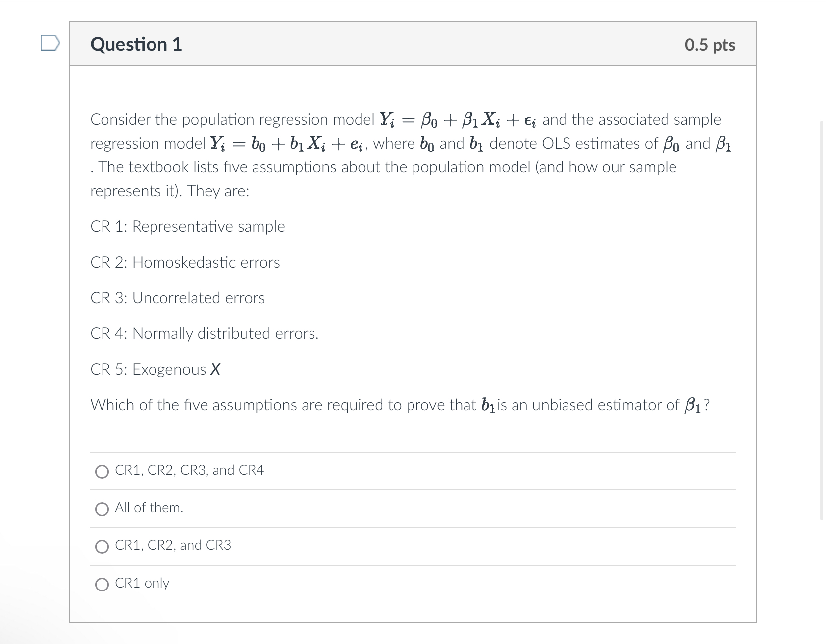Click the 'CR 3: Uncorrelated errors' line
The height and width of the screenshot is (644, 826).
click(x=177, y=298)
